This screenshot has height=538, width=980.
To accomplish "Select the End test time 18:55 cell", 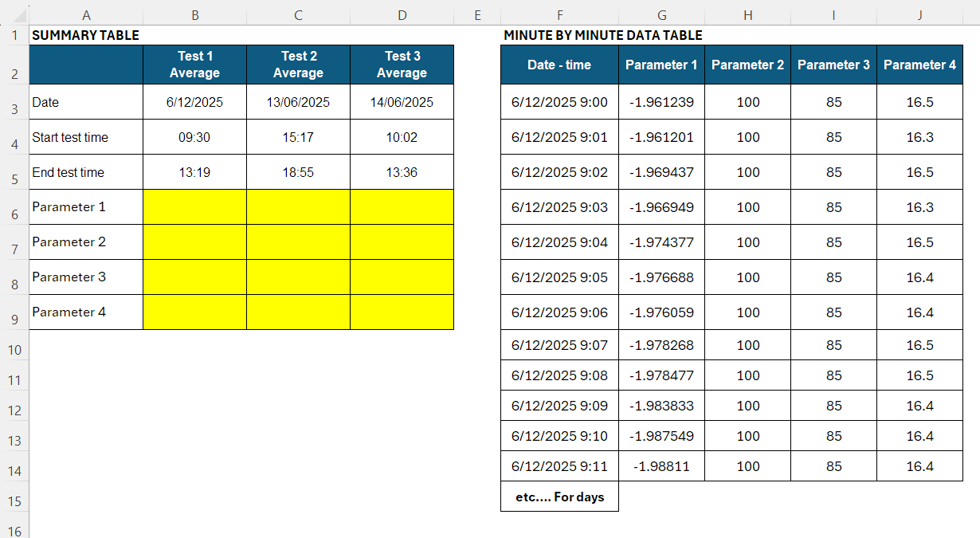I will pos(298,171).
